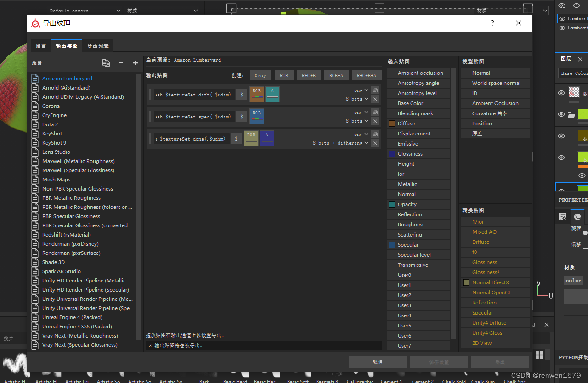Remove preset with the minus icon
The width and height of the screenshot is (588, 383).
point(121,63)
